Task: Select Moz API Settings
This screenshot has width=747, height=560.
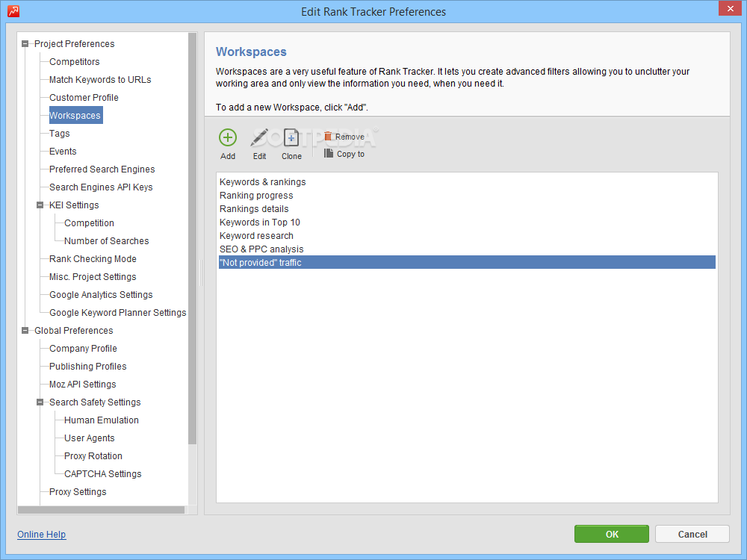Action: point(82,385)
